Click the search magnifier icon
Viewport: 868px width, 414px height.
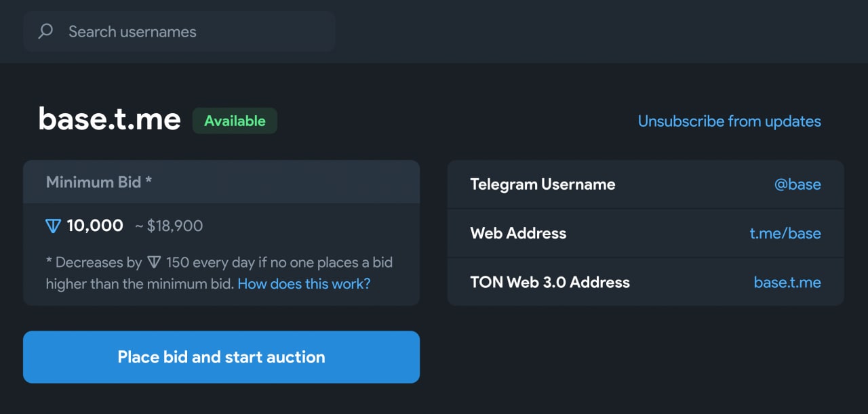pyautogui.click(x=45, y=31)
